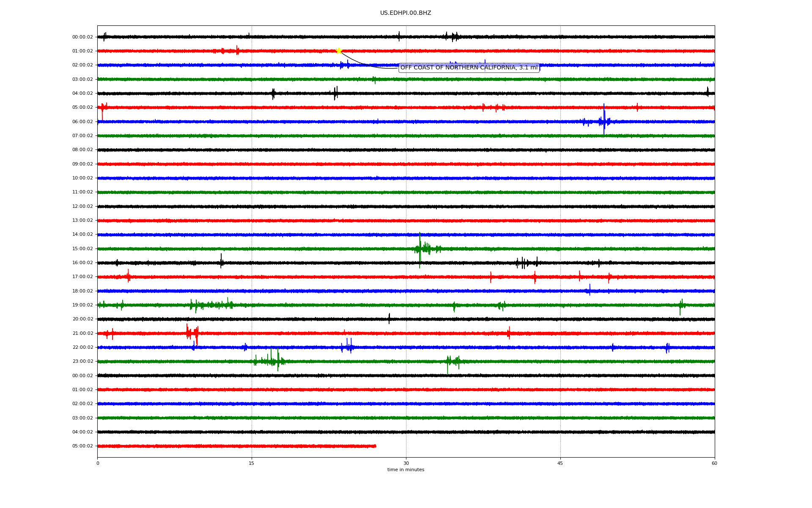Viewport: 812px width, 508px height.
Task: Select the 09:00:02 row label
Action: click(82, 164)
